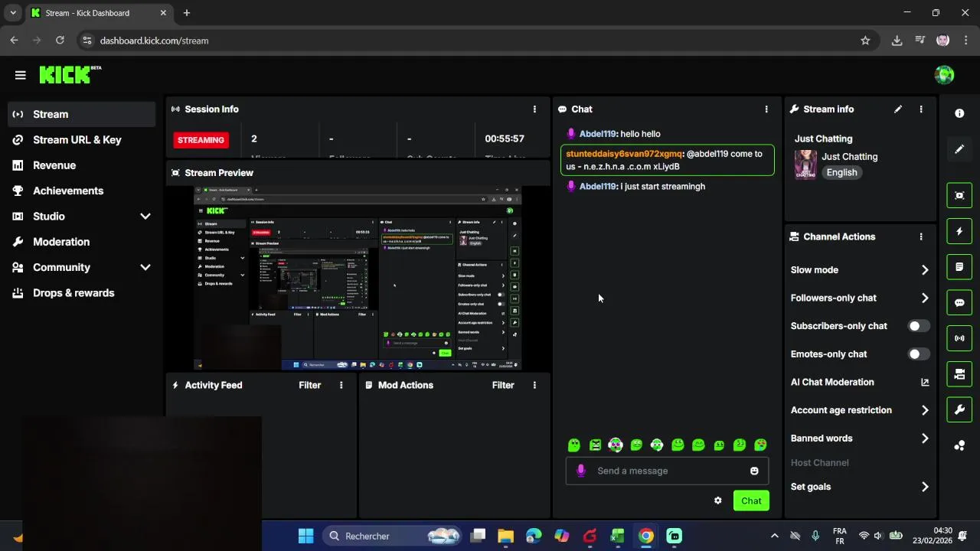
Task: Open Chrome downloads icon
Action: [x=897, y=41]
